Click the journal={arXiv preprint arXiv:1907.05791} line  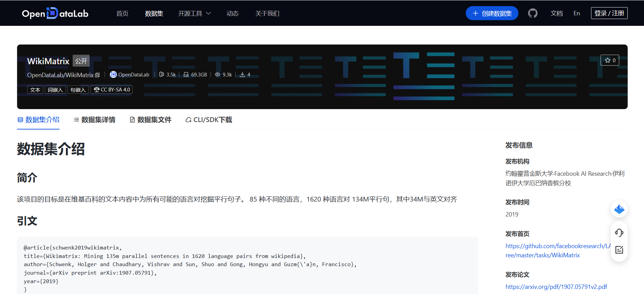[90, 273]
